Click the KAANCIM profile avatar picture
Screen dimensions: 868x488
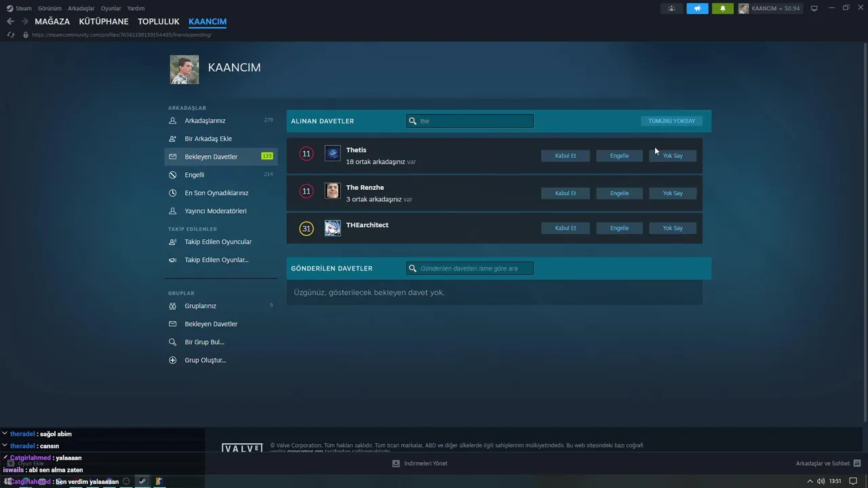point(184,69)
